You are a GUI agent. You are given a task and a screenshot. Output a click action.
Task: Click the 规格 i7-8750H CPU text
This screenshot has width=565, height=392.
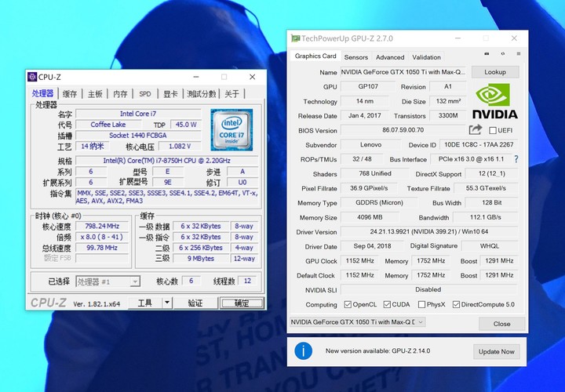point(167,161)
